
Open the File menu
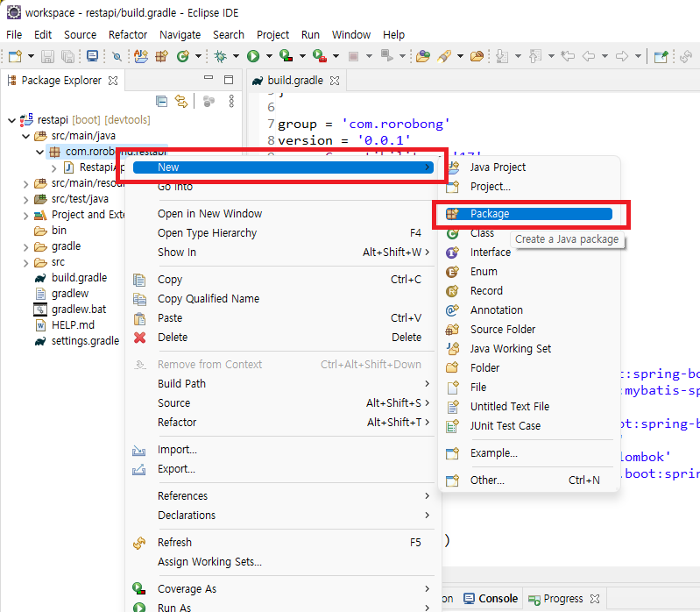point(14,34)
